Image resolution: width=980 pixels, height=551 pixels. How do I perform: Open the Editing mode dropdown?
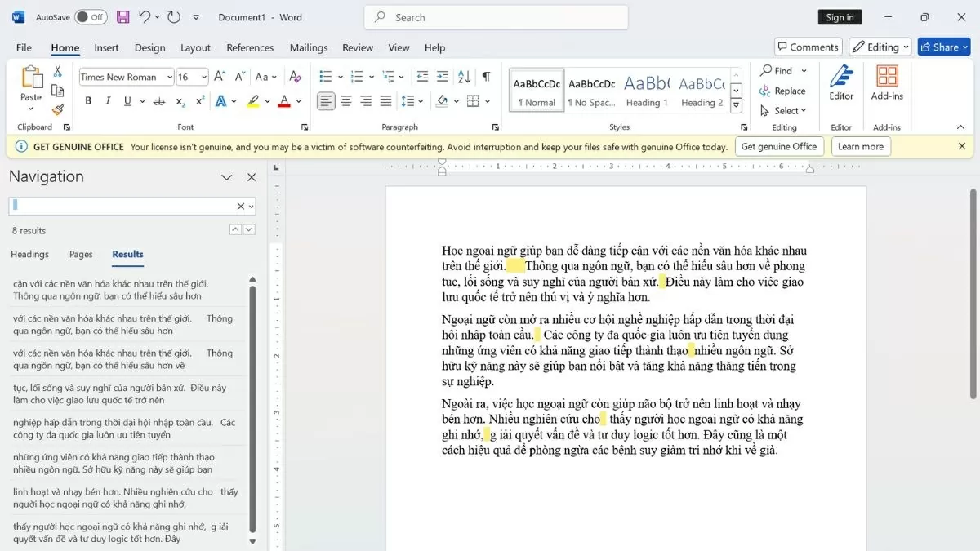[x=880, y=47]
